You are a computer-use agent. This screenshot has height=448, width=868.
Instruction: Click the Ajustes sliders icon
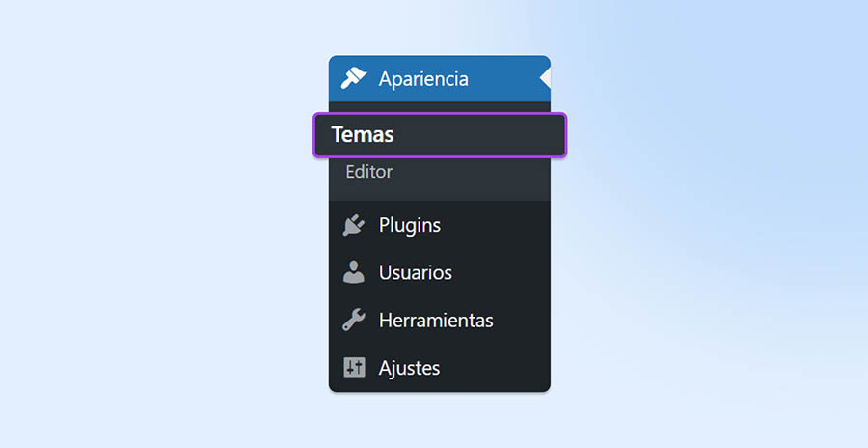click(x=354, y=368)
